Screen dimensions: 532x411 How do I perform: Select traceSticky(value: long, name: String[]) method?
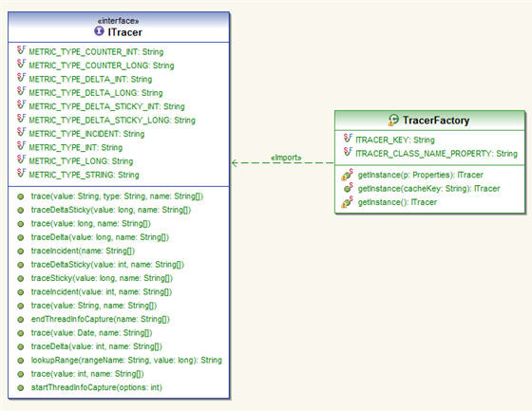(102, 278)
